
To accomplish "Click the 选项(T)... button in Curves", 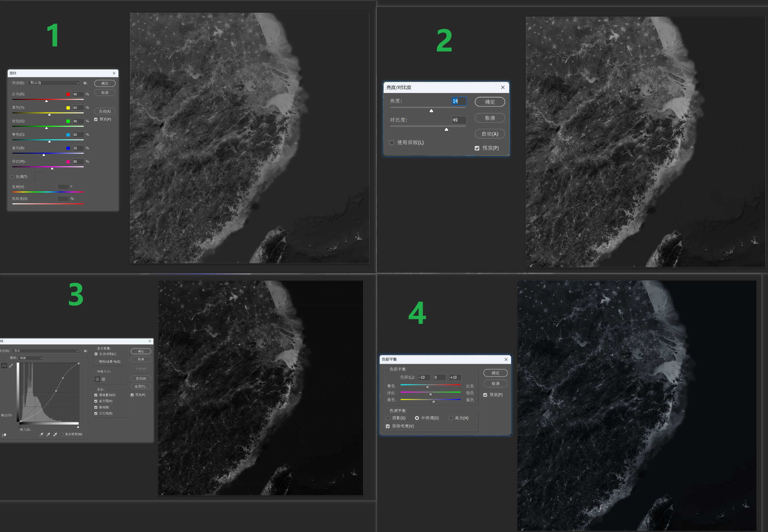I will coord(141,386).
